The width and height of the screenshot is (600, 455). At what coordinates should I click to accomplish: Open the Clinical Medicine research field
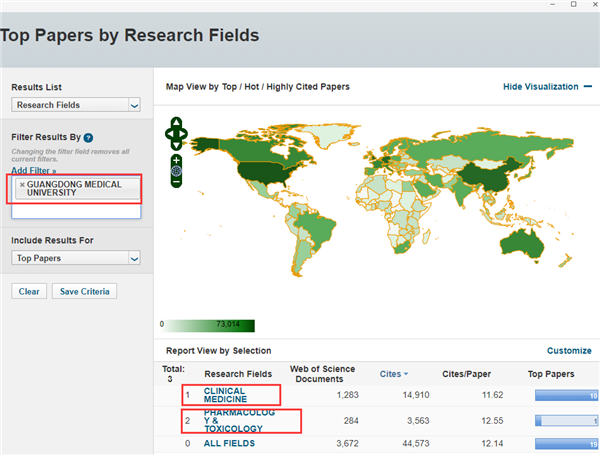225,395
